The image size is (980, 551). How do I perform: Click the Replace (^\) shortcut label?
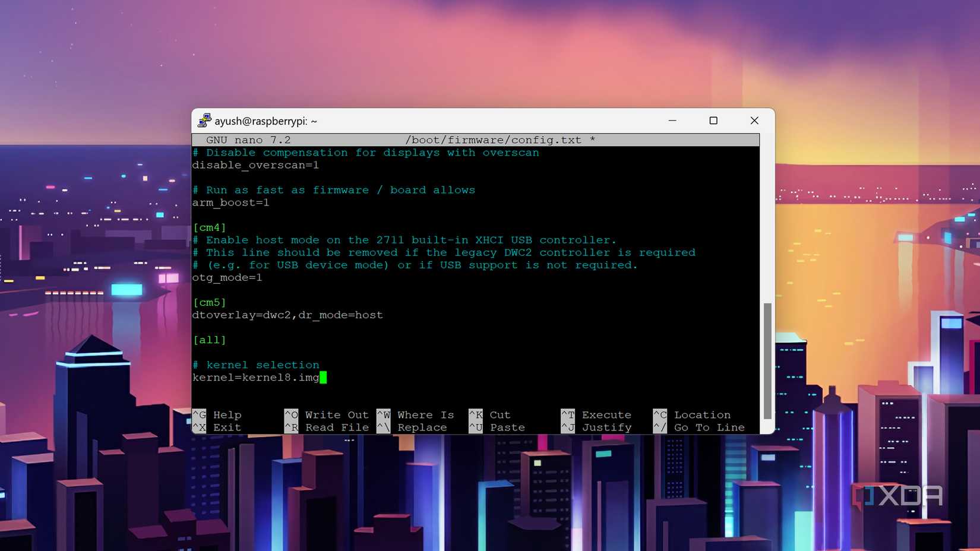tap(422, 427)
